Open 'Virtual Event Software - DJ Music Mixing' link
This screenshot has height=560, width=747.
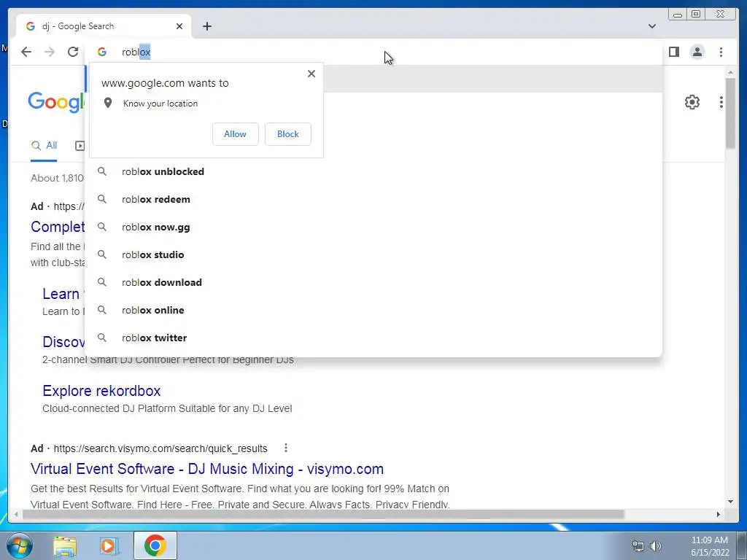click(x=206, y=469)
